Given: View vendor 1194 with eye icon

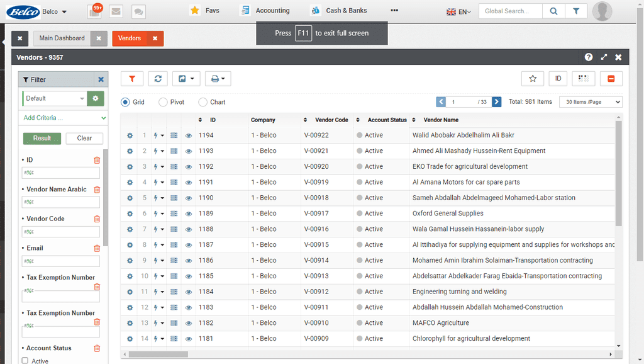Looking at the screenshot, I should (189, 135).
